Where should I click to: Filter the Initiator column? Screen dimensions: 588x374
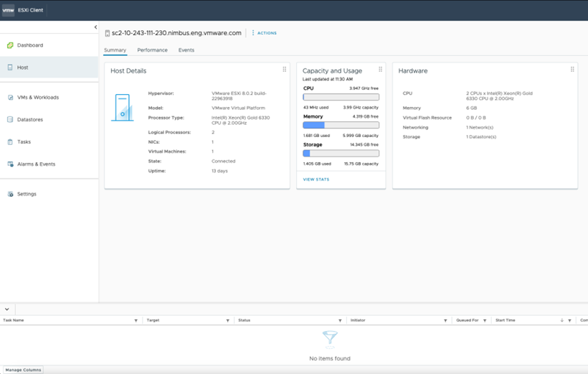tap(445, 321)
